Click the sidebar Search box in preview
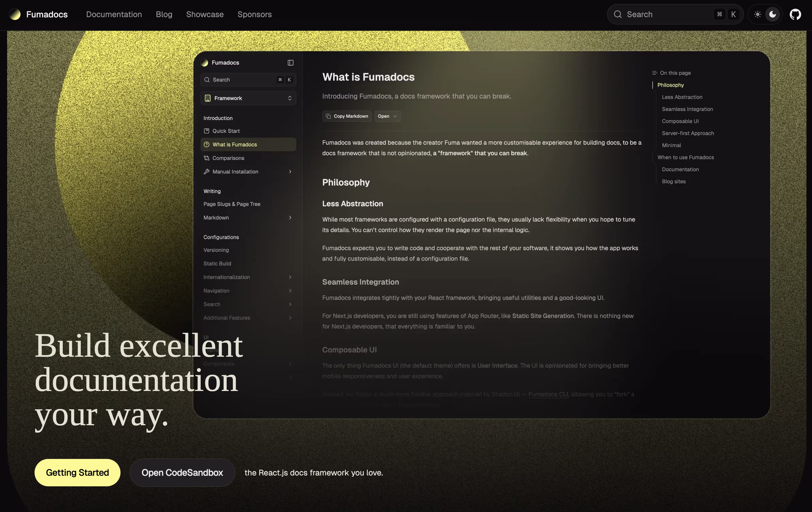This screenshot has width=812, height=512. pyautogui.click(x=248, y=80)
